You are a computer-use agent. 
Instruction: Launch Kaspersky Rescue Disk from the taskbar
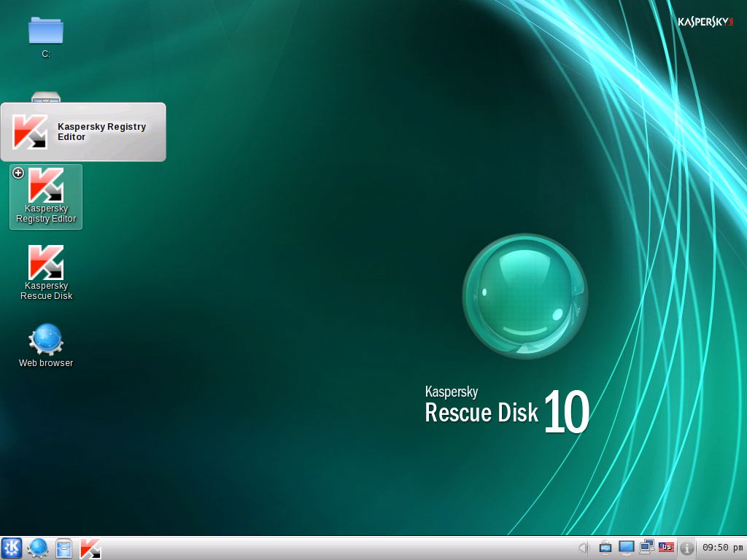pos(90,548)
